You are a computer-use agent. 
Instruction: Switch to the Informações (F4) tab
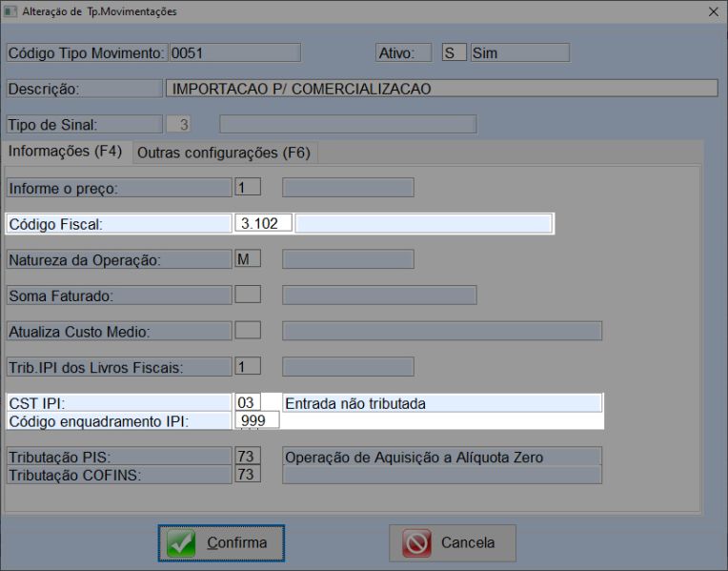[x=65, y=152]
